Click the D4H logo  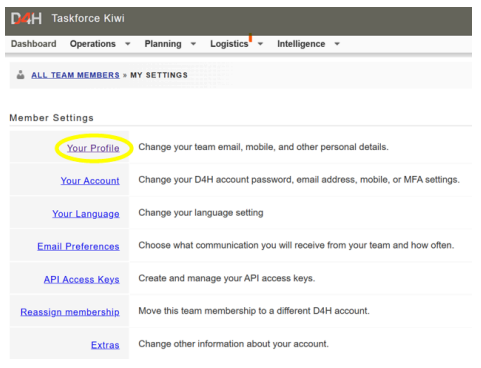[x=26, y=19]
